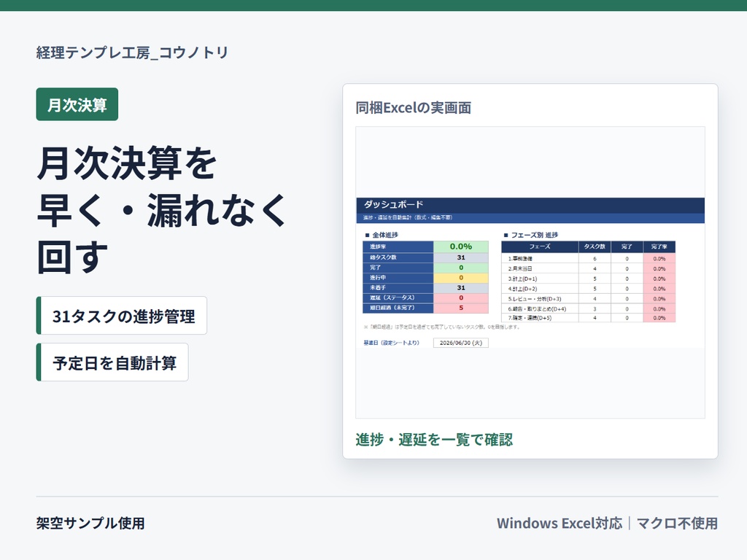Click the 進捗・遅延を自動集計 subtitle strip
The width and height of the screenshot is (747, 560).
click(x=530, y=218)
